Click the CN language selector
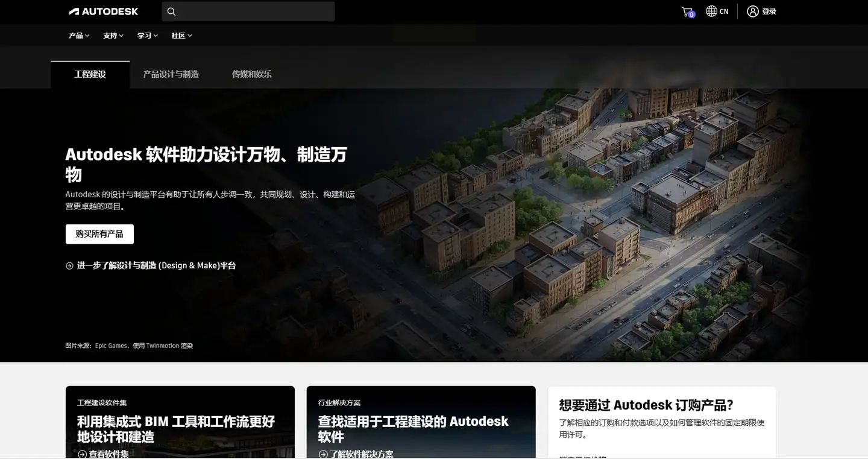 (724, 11)
